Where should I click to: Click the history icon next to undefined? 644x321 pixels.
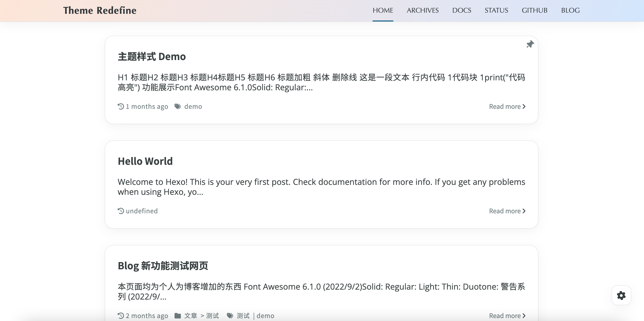click(x=121, y=211)
